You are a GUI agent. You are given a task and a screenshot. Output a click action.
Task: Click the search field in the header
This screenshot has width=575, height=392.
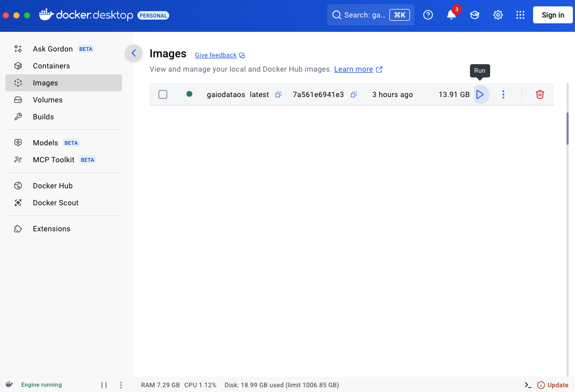(370, 15)
